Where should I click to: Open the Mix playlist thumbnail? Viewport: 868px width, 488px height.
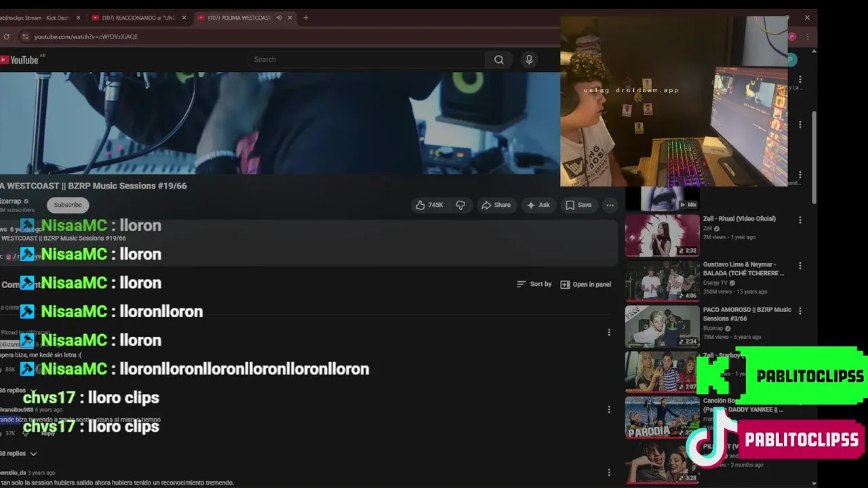tap(662, 199)
